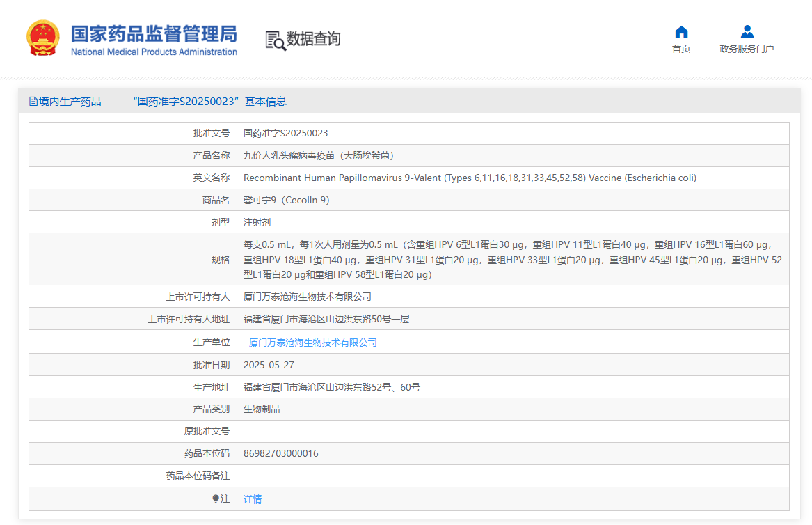
Task: Open the 数据查询 search icon
Action: click(276, 40)
